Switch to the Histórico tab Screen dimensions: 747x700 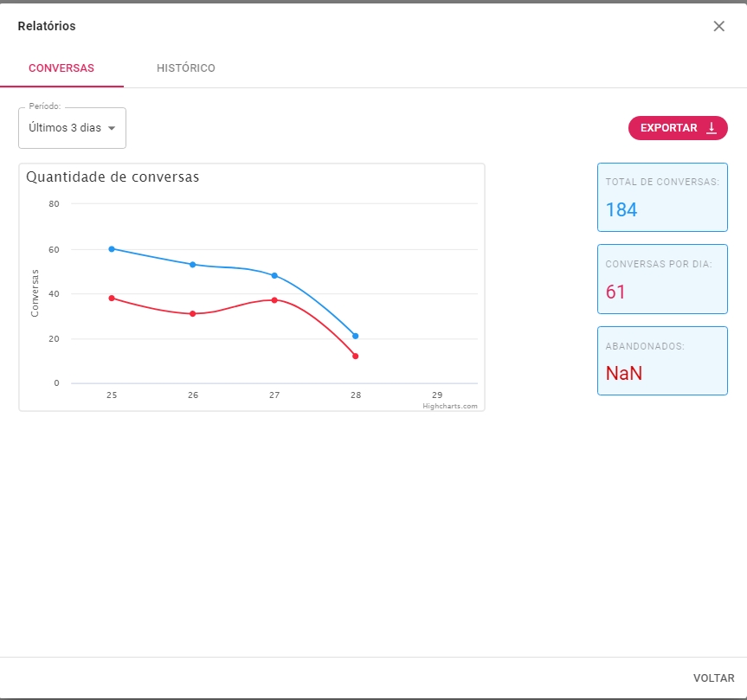click(185, 68)
